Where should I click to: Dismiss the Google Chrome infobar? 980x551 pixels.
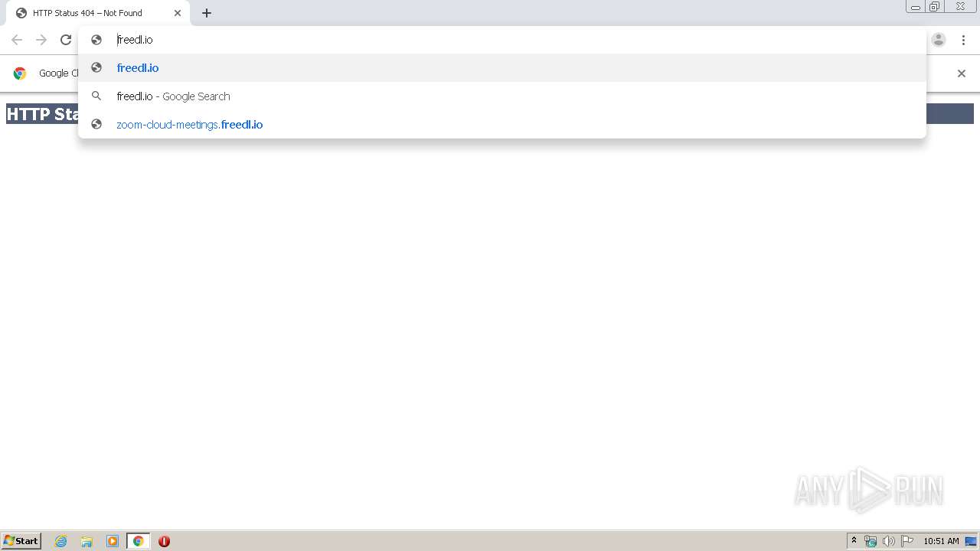[x=962, y=73]
